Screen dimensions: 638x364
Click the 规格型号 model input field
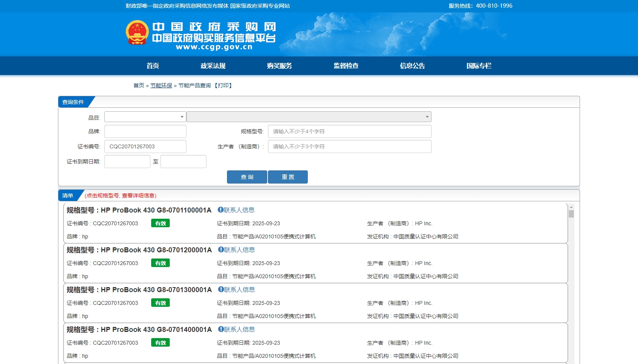(350, 131)
